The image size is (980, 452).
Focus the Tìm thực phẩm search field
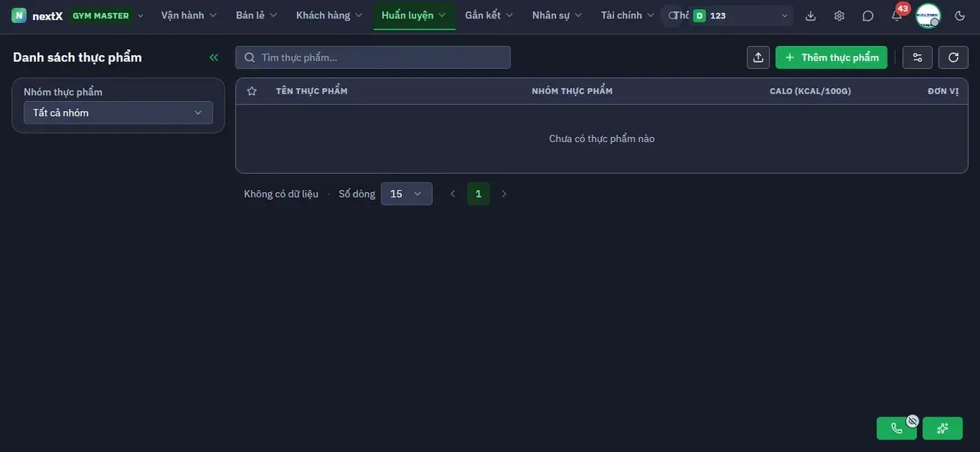tap(373, 57)
